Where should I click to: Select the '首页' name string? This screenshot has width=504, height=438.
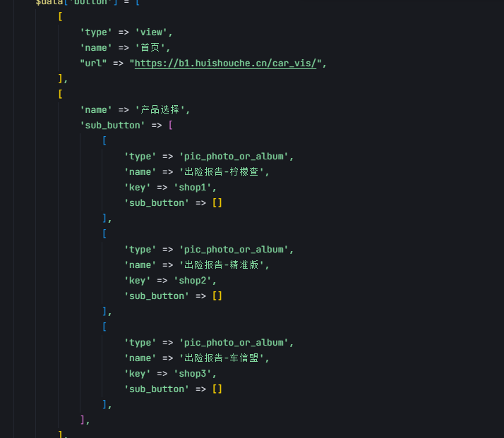(150, 47)
